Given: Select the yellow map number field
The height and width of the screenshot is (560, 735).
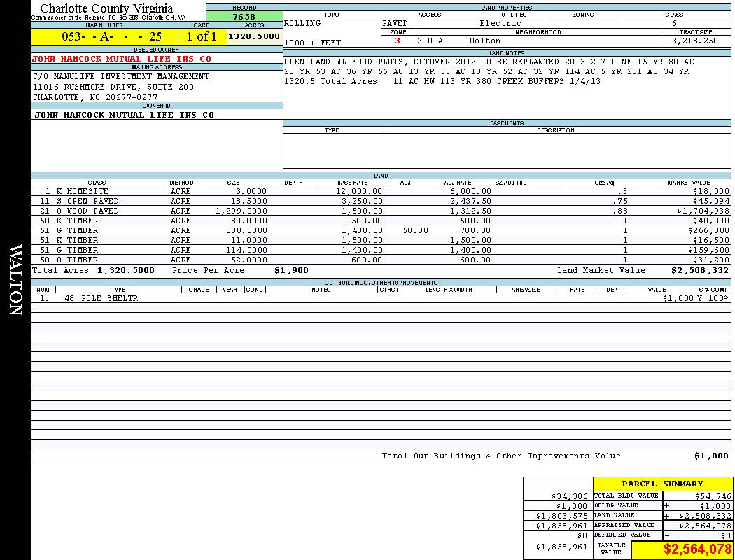Looking at the screenshot, I should tap(104, 37).
